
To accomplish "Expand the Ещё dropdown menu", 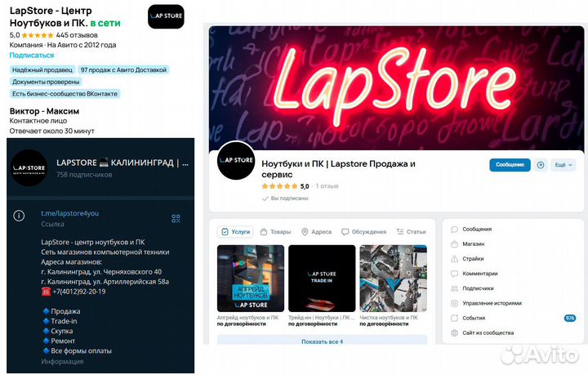I will (x=563, y=165).
